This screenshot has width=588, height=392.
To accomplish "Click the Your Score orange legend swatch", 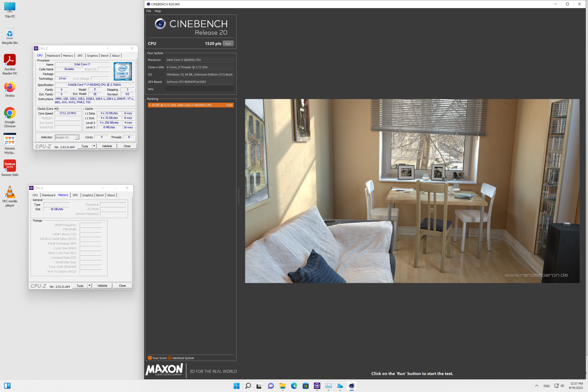I will 150,358.
